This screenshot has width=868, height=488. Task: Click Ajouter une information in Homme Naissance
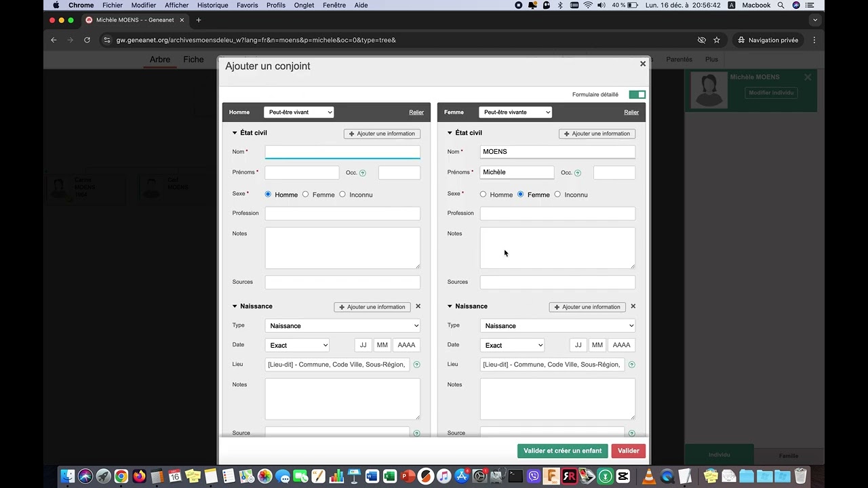click(x=372, y=307)
